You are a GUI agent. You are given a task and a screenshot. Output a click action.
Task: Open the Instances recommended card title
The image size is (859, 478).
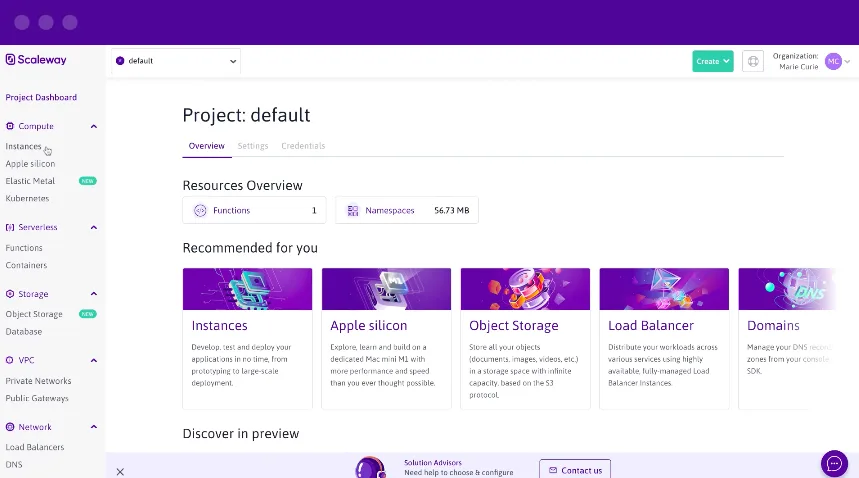[219, 326]
